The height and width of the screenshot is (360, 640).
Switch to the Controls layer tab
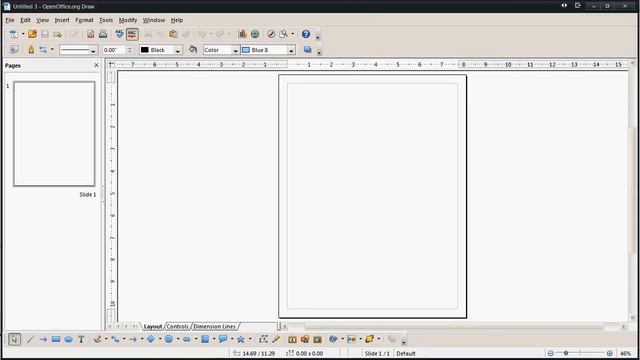point(178,327)
